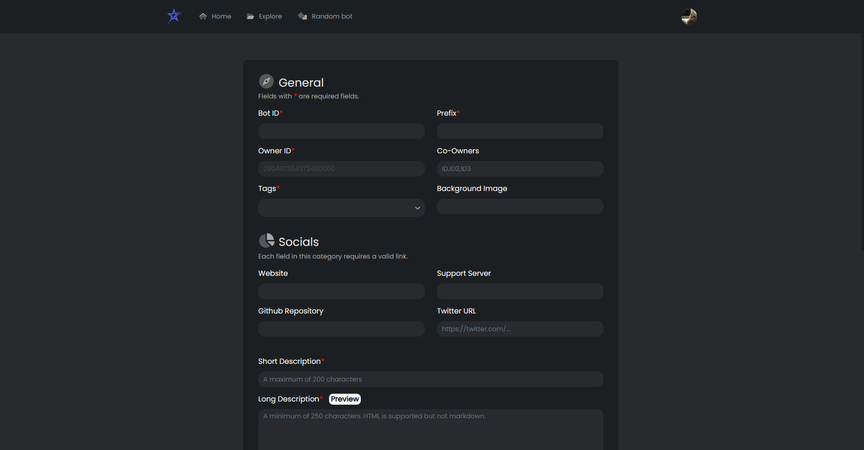Select the Owner ID text box
864x450 pixels.
point(341,169)
